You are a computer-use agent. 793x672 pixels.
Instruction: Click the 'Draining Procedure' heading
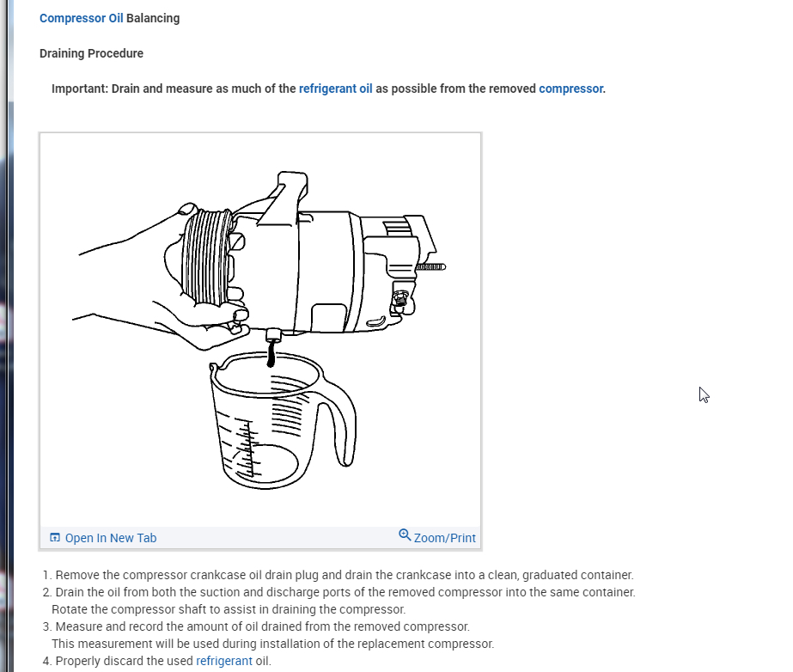91,53
